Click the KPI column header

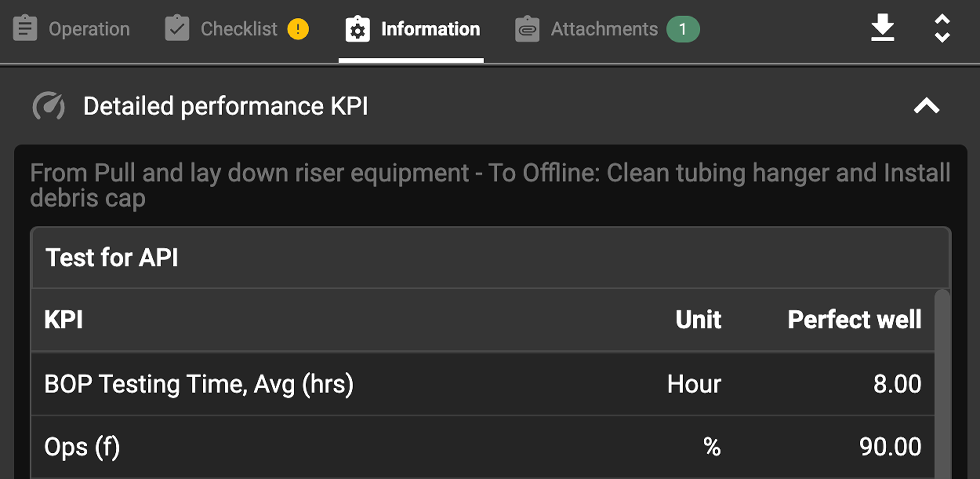[64, 320]
